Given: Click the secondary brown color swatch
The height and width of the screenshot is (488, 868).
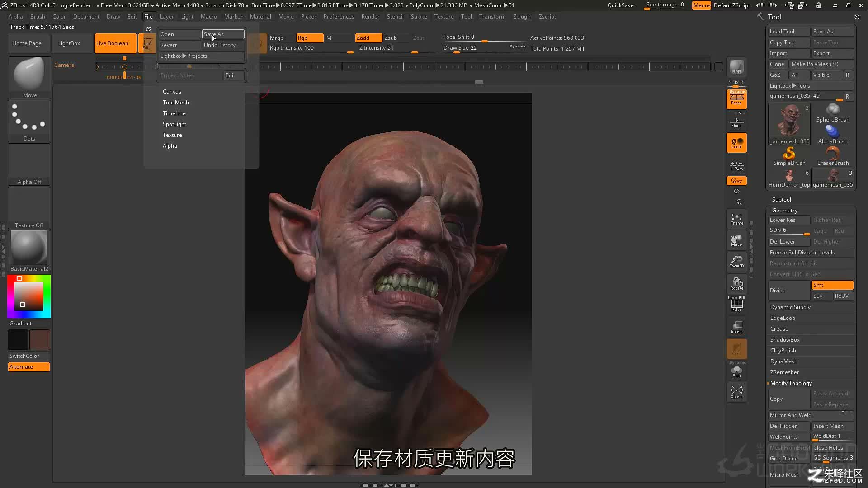Looking at the screenshot, I should point(40,340).
